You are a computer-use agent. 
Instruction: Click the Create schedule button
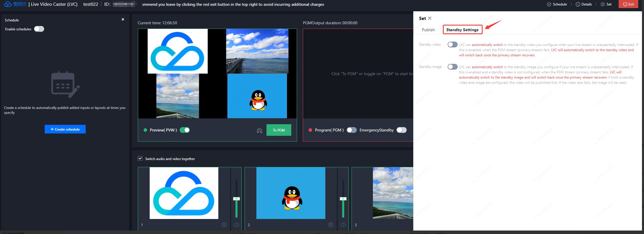pyautogui.click(x=65, y=129)
